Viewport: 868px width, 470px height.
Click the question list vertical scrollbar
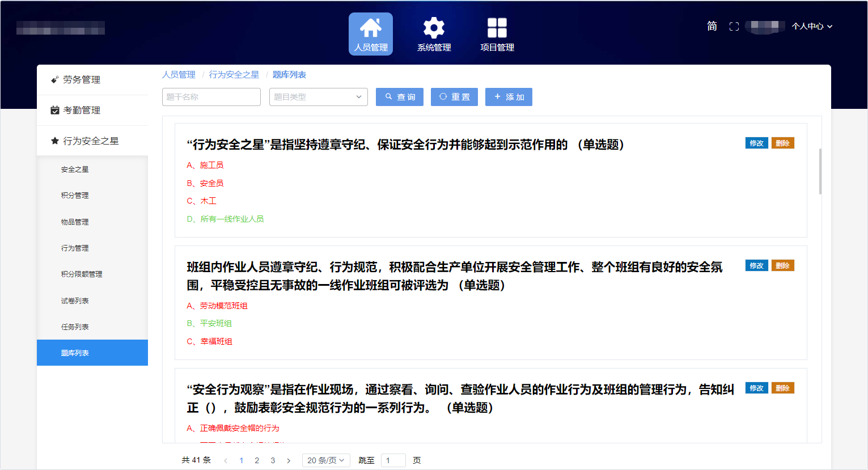click(x=820, y=171)
